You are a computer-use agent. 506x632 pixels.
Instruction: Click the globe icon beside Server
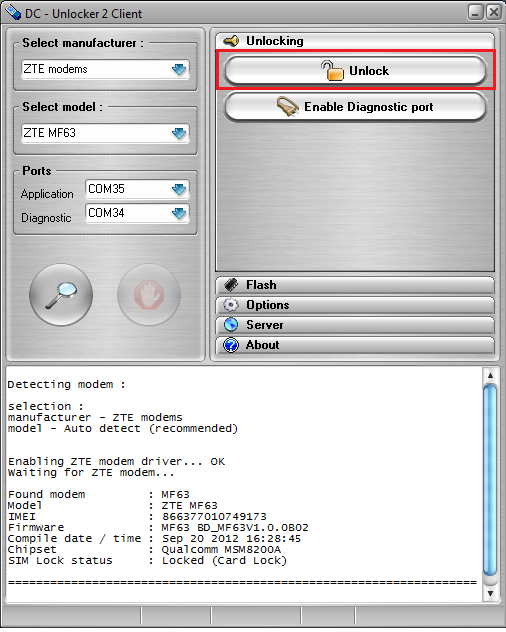coord(231,325)
